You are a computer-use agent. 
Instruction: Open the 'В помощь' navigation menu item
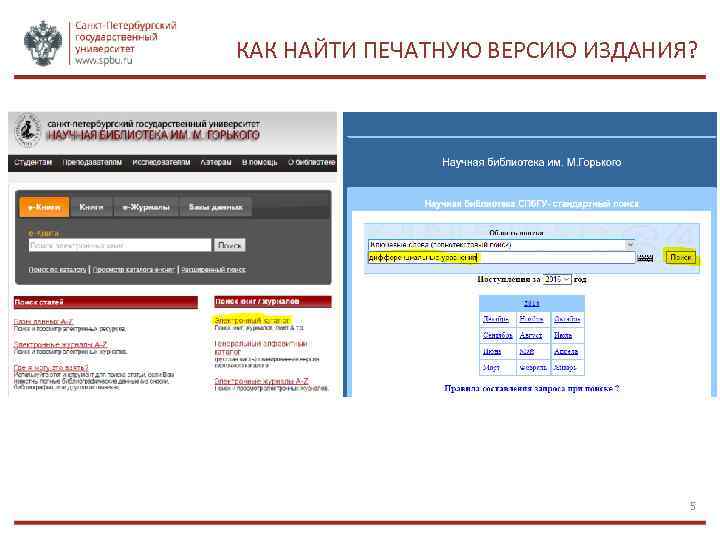[x=260, y=163]
